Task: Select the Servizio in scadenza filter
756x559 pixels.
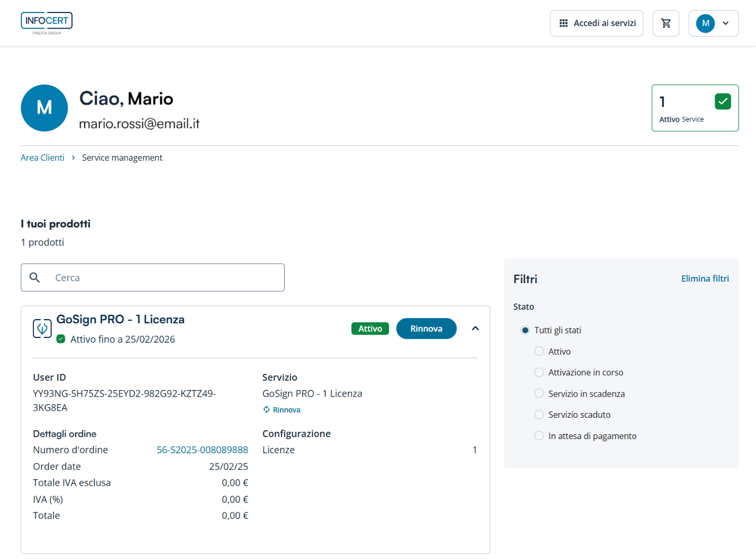Action: pyautogui.click(x=539, y=394)
